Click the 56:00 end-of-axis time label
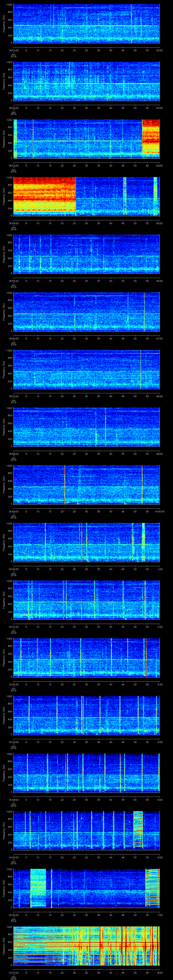 tap(160, 281)
